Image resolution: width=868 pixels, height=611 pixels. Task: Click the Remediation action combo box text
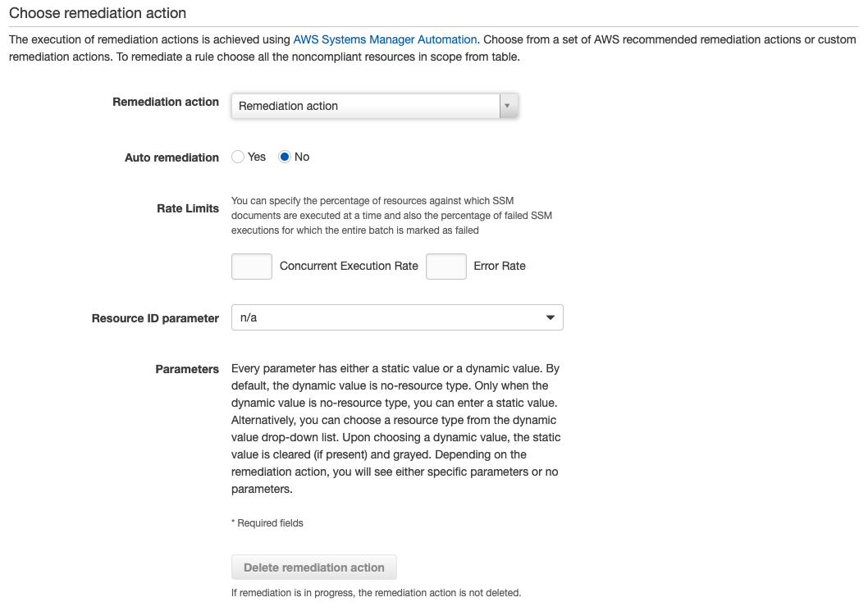point(288,106)
